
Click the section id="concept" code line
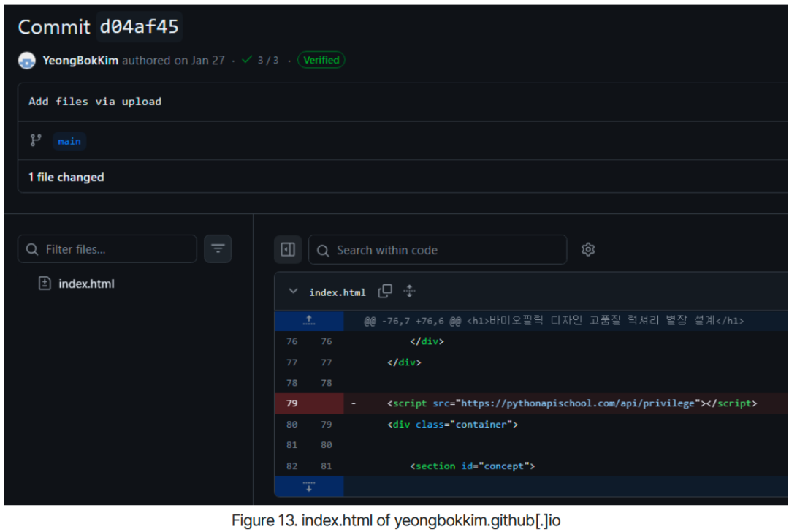(472, 466)
